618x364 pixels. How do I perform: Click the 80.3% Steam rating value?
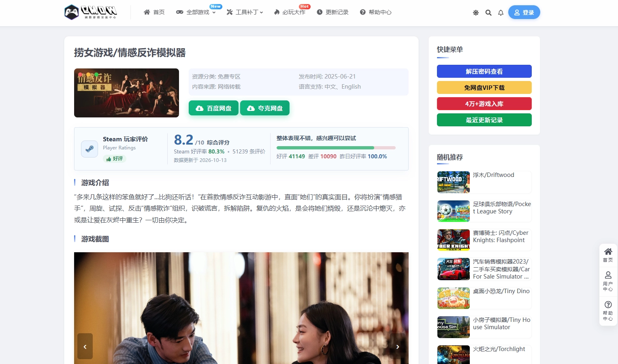tap(216, 151)
